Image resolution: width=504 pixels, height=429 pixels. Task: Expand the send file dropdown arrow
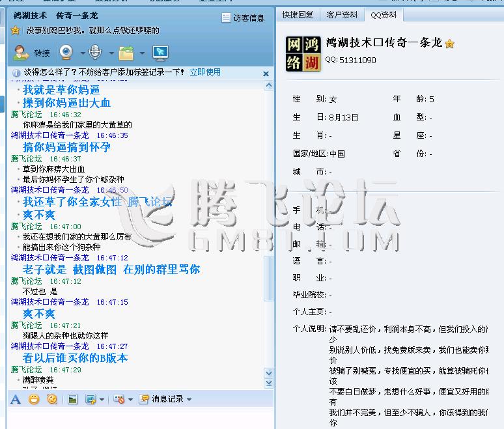[x=142, y=53]
